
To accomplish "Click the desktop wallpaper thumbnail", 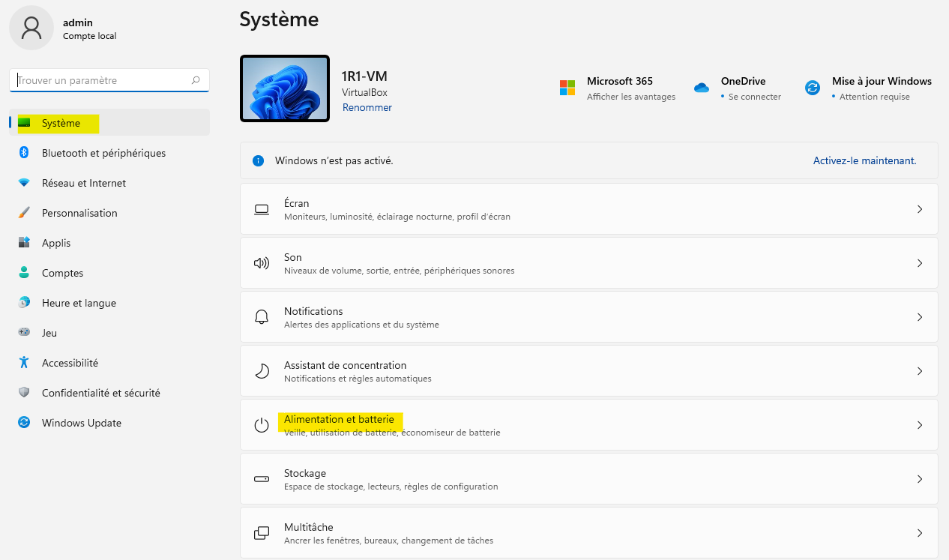I will coord(285,88).
